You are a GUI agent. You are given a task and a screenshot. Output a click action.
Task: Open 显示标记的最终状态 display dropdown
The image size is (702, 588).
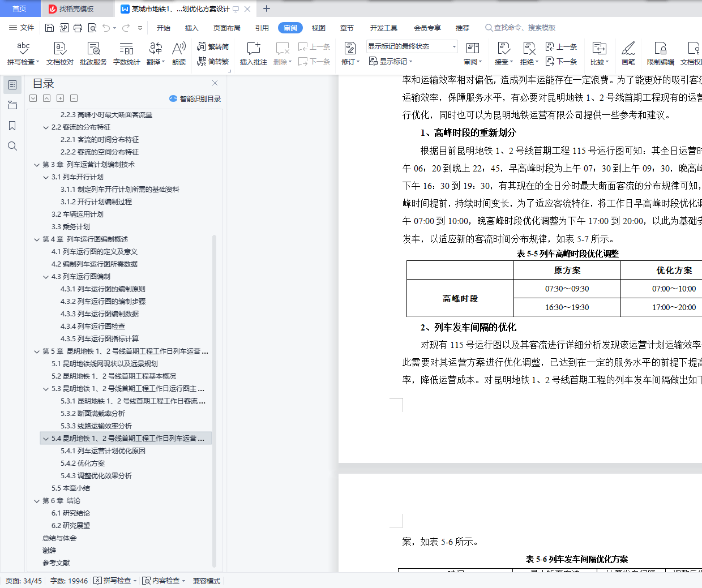coord(412,46)
